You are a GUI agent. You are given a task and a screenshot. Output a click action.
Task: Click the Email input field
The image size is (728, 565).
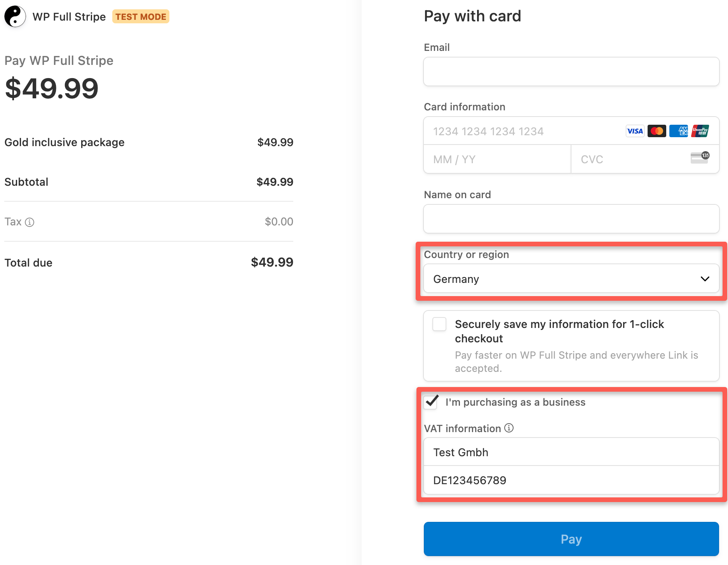571,71
